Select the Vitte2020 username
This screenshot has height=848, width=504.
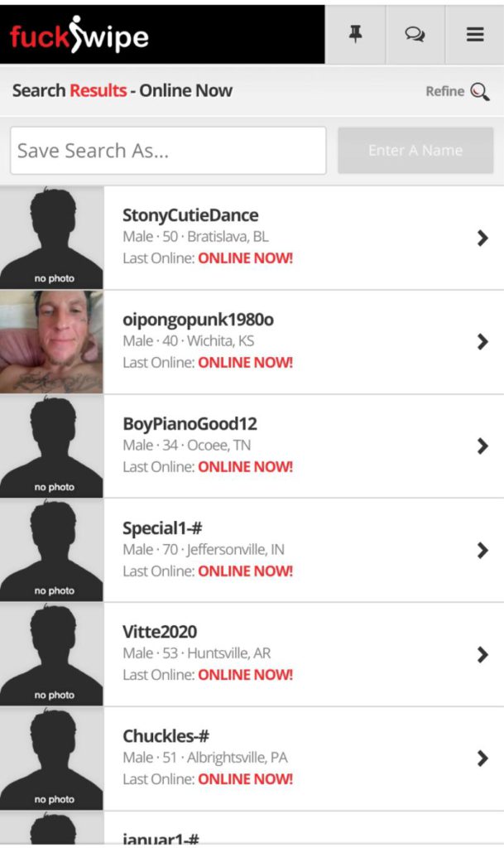[x=160, y=632]
